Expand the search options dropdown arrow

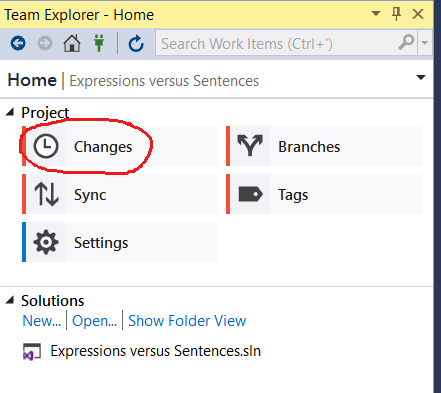(x=425, y=43)
